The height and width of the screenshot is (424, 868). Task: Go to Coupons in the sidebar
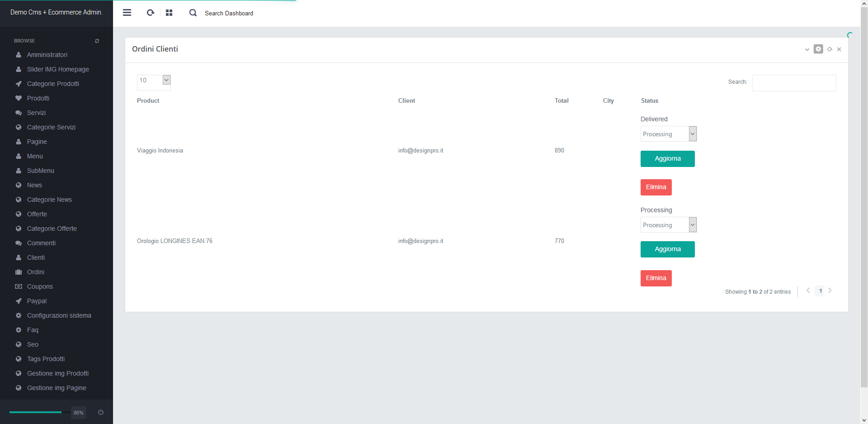coord(40,286)
